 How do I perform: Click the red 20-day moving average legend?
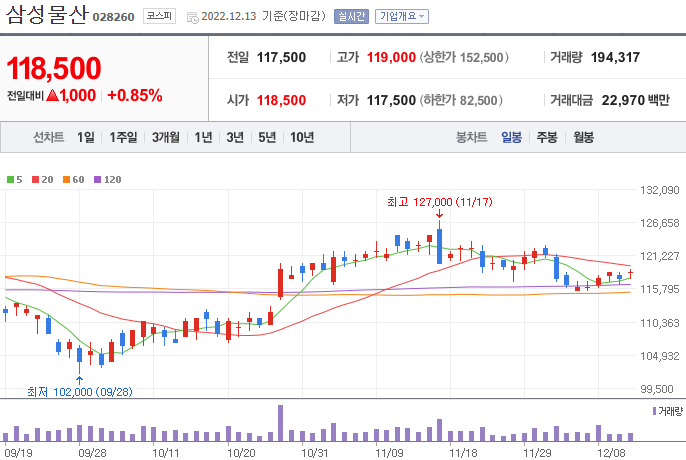tap(42, 179)
